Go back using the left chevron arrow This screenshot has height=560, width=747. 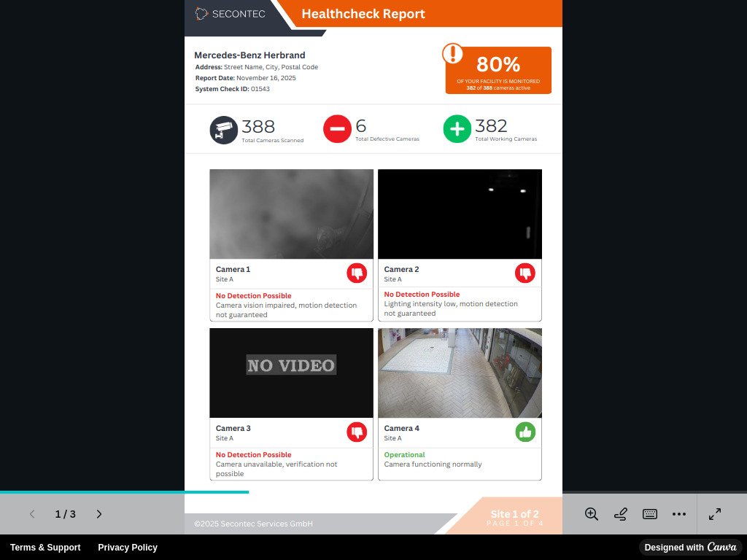point(32,514)
